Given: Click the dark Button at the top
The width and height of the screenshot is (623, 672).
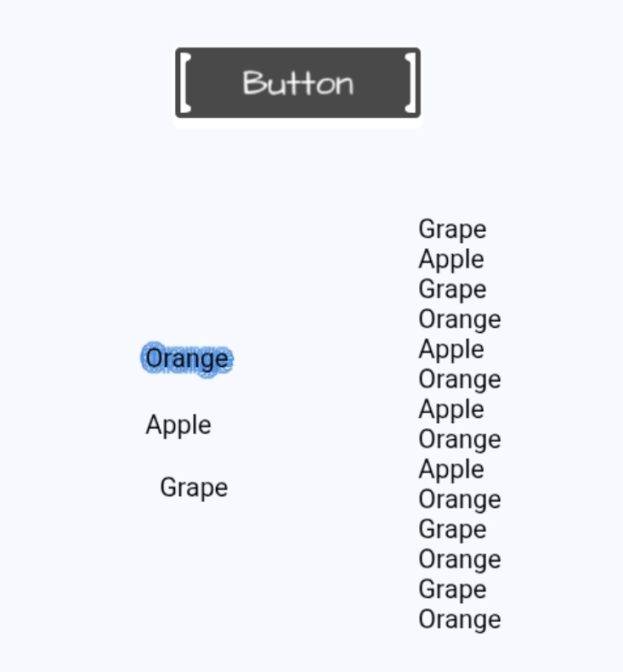Looking at the screenshot, I should click(297, 83).
